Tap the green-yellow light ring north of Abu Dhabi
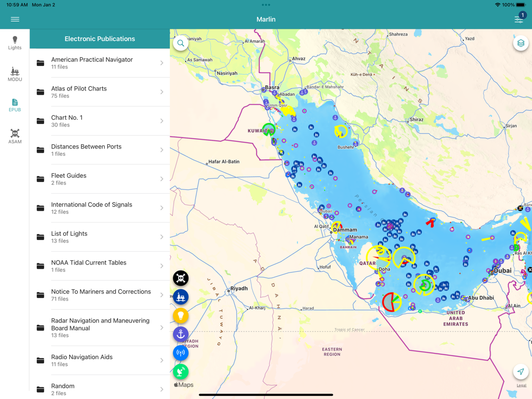This screenshot has height=399, width=532. point(424,285)
